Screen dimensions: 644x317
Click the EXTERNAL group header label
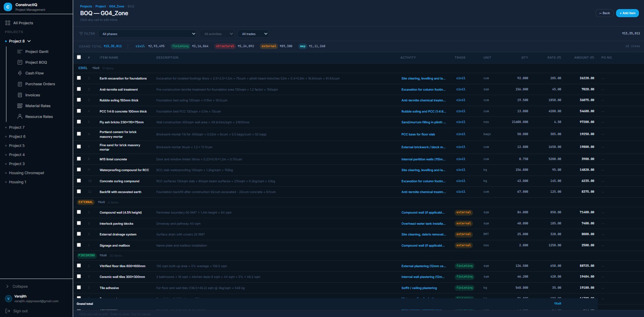(x=86, y=202)
